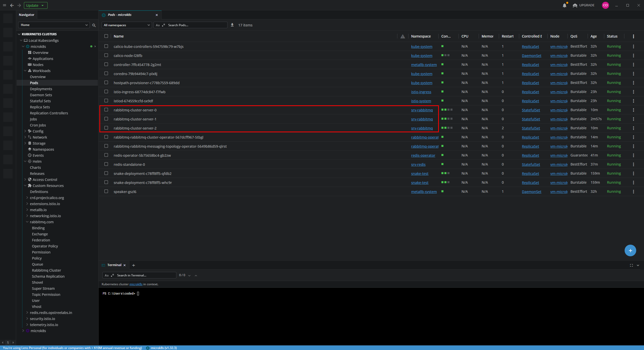
Task: Maximize the terminal dock panel
Action: tap(631, 265)
